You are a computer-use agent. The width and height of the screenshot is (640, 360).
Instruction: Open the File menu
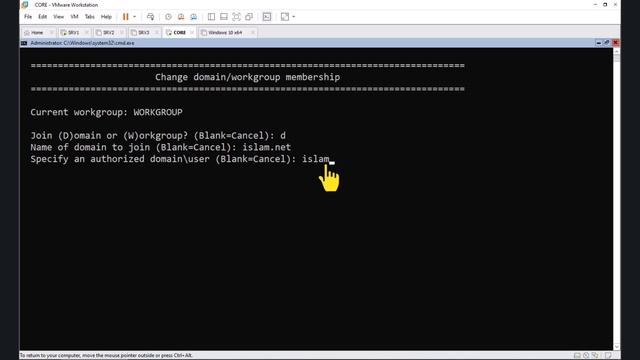pyautogui.click(x=28, y=17)
